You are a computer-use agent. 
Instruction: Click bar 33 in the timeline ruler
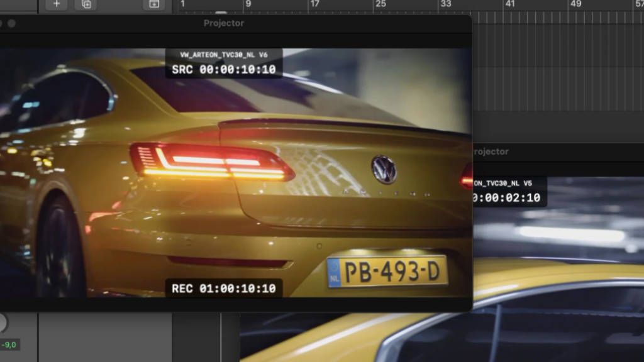(x=446, y=4)
